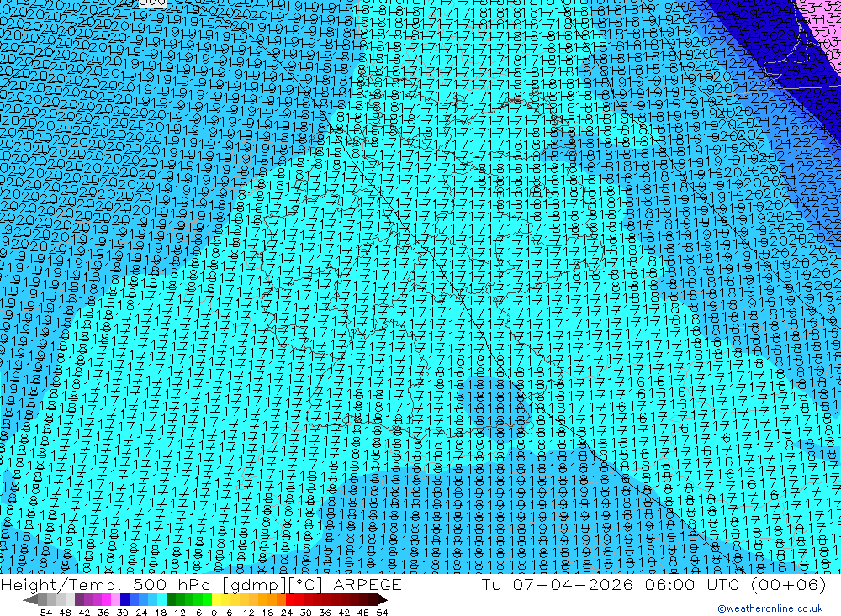The image size is (841, 616).
Task: Open the weatheronline.co.uk copyright link
Action: click(x=770, y=608)
